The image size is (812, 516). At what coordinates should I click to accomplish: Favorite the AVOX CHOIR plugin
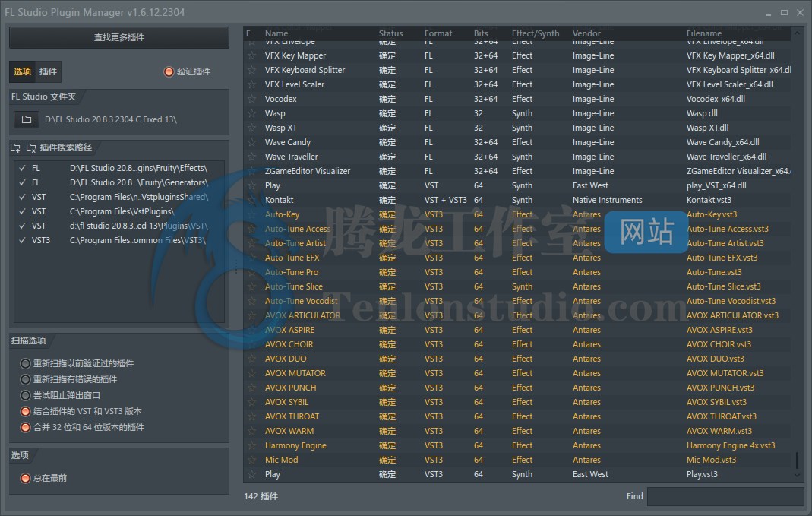coord(251,344)
